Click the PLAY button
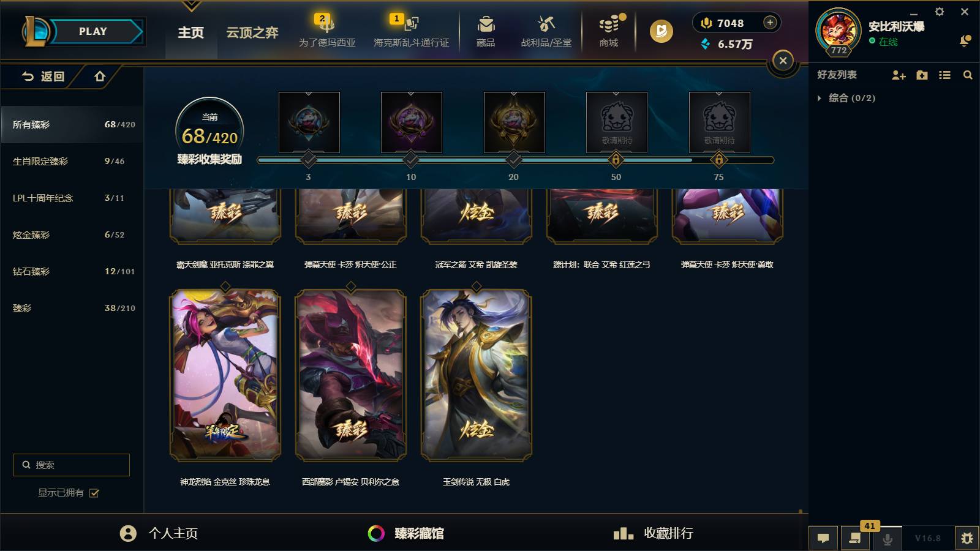The width and height of the screenshot is (980, 551). [93, 31]
